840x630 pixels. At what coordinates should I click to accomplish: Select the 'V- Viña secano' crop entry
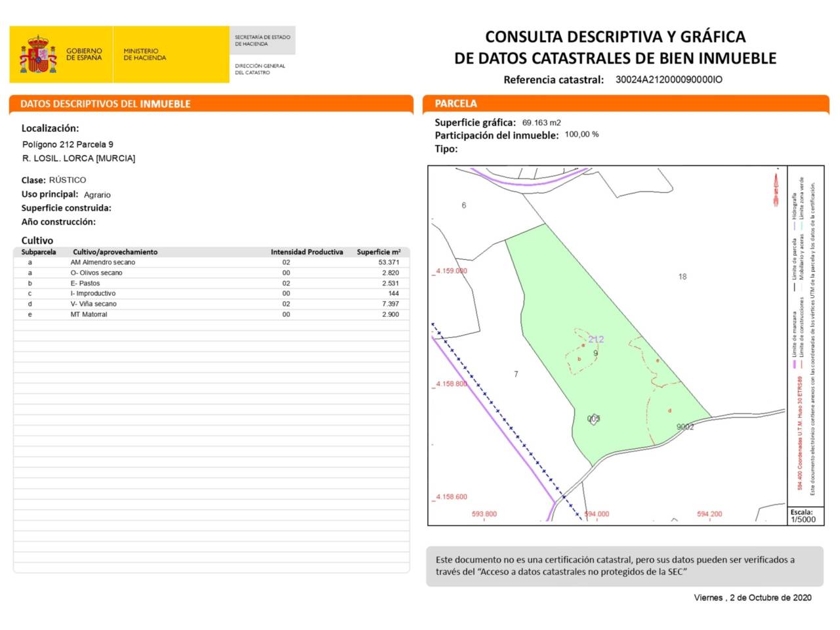[x=94, y=304]
